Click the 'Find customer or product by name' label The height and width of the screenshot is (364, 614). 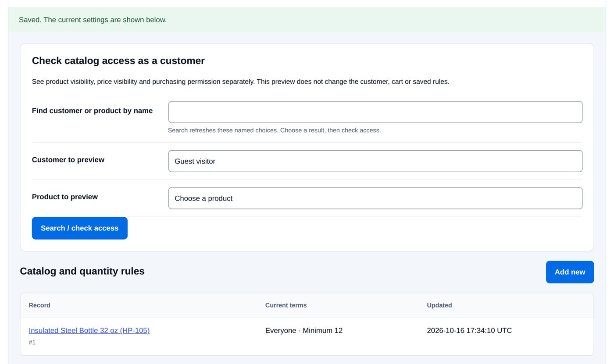[x=93, y=111]
